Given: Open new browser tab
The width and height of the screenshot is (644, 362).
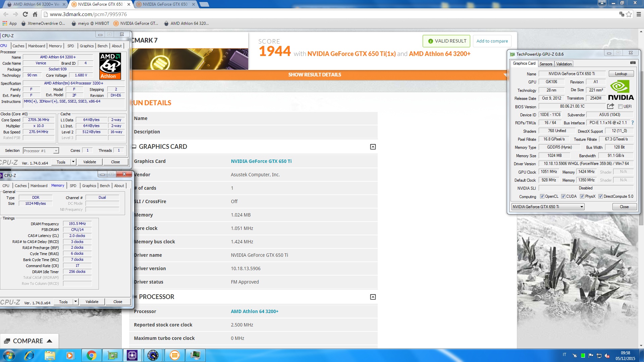Looking at the screenshot, I should [204, 4].
